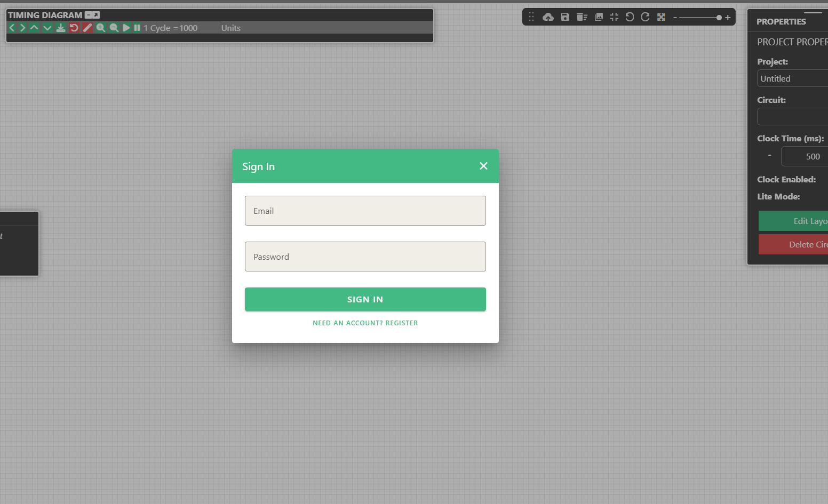The height and width of the screenshot is (504, 828).
Task: Move waveform up using the up chevron
Action: (x=34, y=28)
